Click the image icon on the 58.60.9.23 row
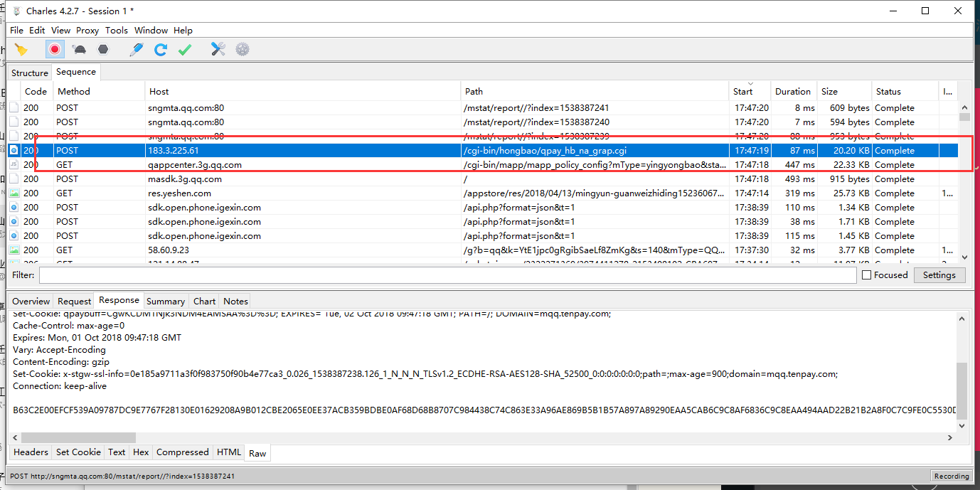The image size is (980, 490). tap(14, 250)
